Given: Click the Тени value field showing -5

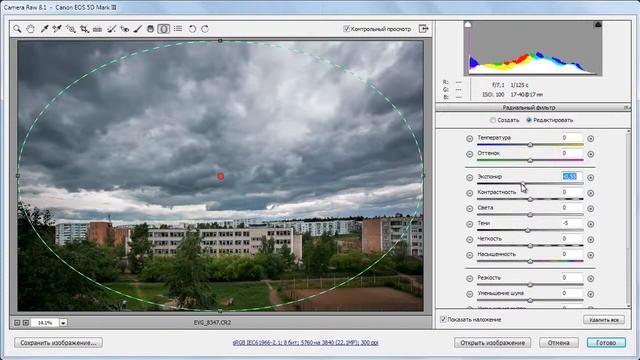Looking at the screenshot, I should (x=571, y=223).
